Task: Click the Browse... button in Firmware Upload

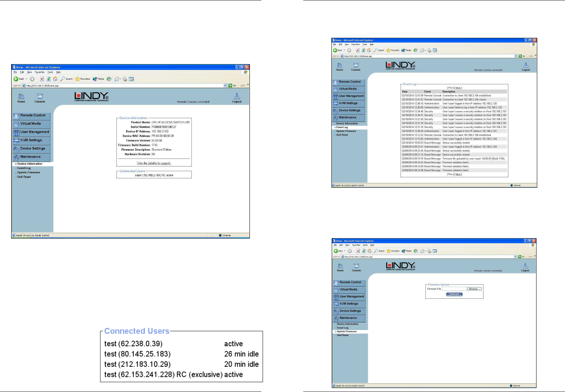Action: [x=474, y=289]
